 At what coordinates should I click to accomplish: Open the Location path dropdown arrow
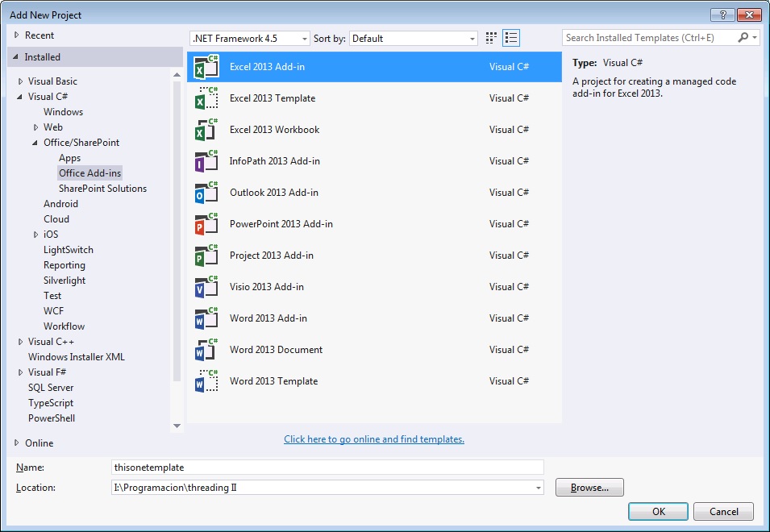pyautogui.click(x=539, y=488)
